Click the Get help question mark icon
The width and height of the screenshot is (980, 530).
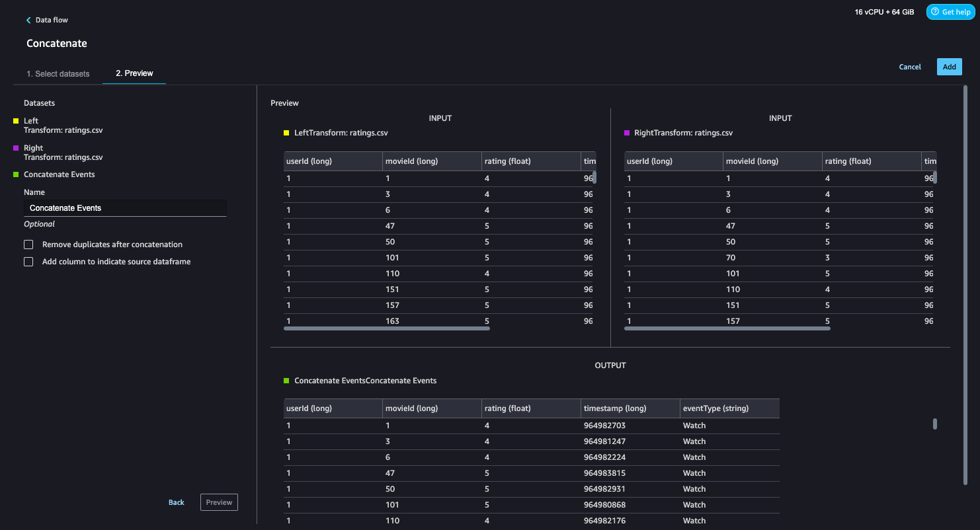coord(935,12)
